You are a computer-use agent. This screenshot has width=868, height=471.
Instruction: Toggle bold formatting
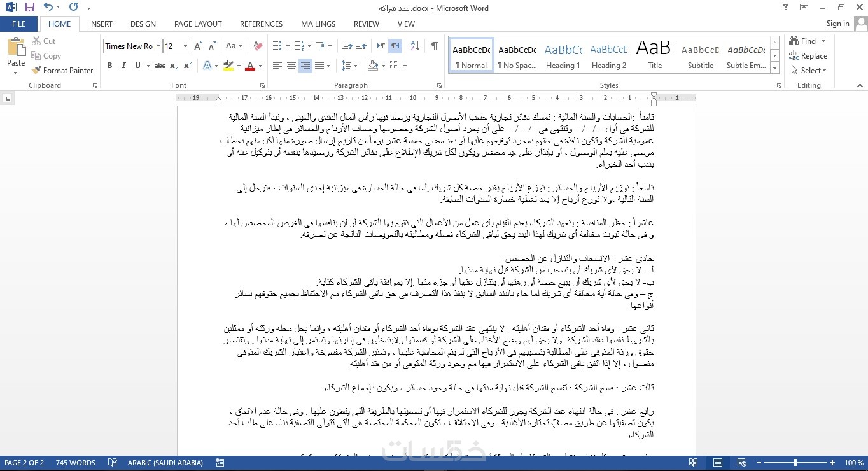(109, 66)
